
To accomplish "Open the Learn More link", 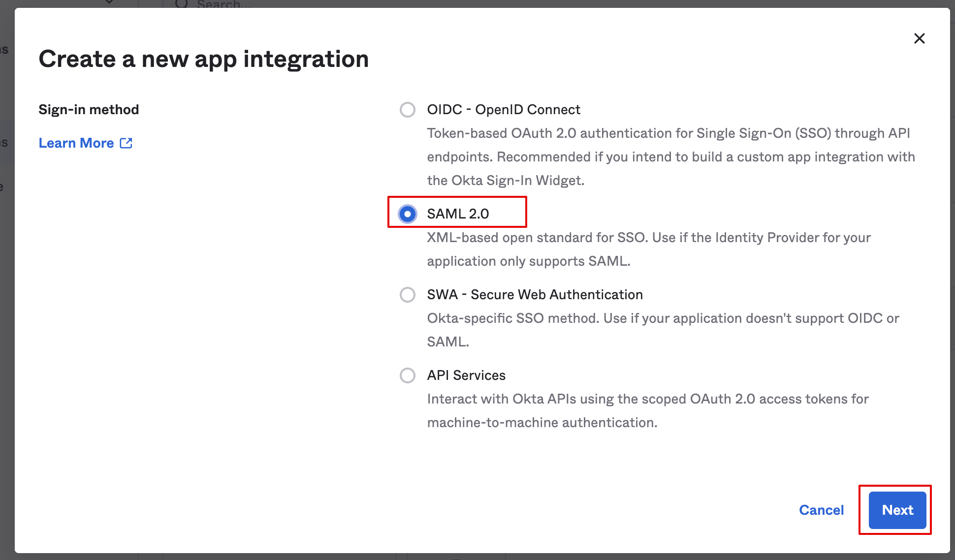I will click(x=76, y=143).
